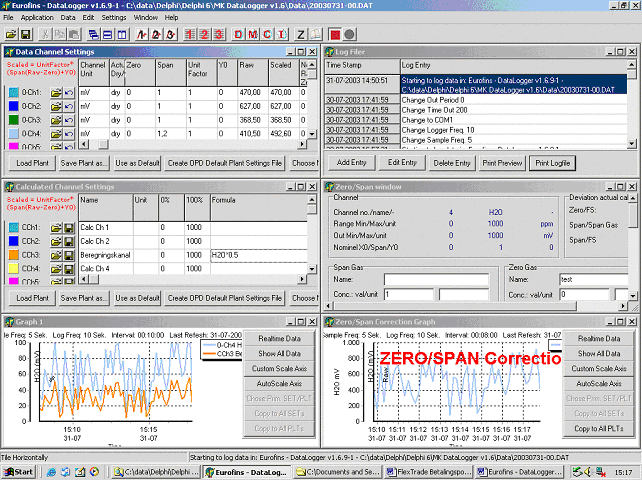Click Realtime Data in Graph 1
The image size is (642, 482).
click(x=279, y=339)
